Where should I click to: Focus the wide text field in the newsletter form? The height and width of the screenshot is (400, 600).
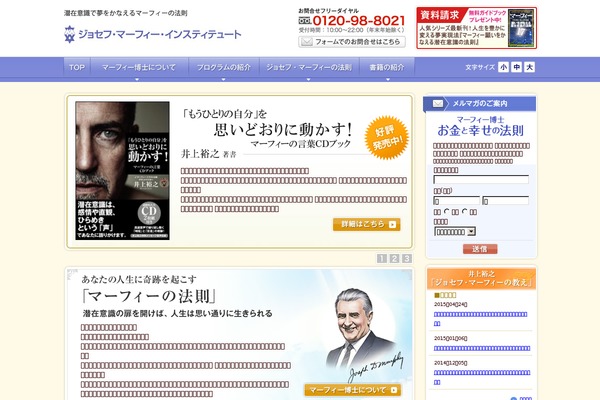tap(481, 180)
